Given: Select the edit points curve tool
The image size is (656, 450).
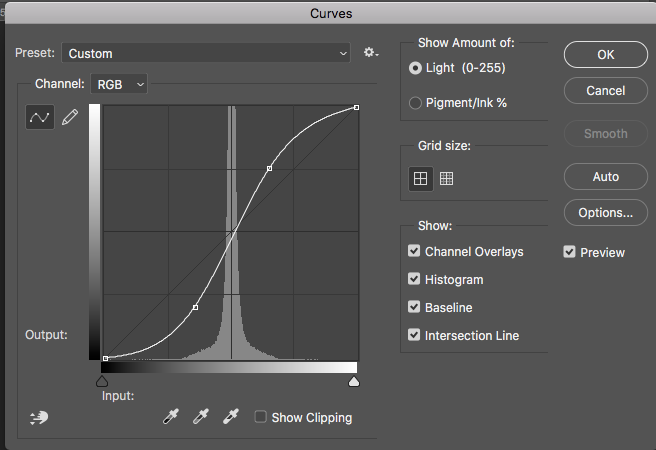Looking at the screenshot, I should 40,118.
